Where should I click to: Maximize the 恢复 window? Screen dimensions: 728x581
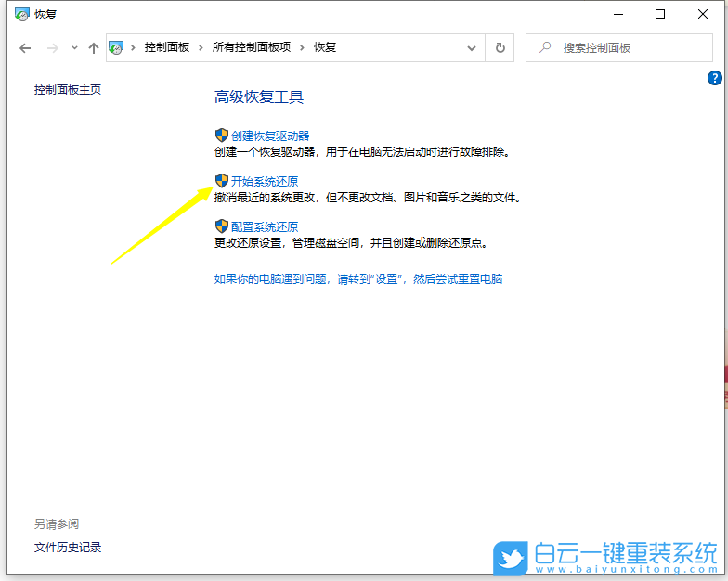point(660,15)
